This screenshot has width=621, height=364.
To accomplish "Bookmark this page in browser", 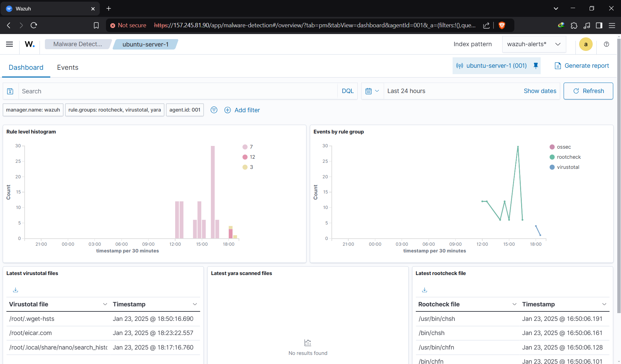I will (x=96, y=25).
